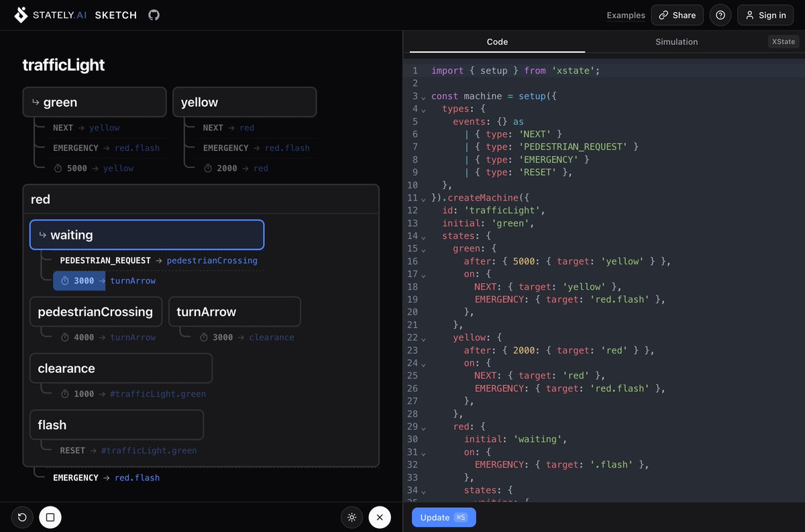Click pedestrianCrossing's 4000 delay transition
Image resolution: width=805 pixels, height=532 pixels.
click(108, 337)
